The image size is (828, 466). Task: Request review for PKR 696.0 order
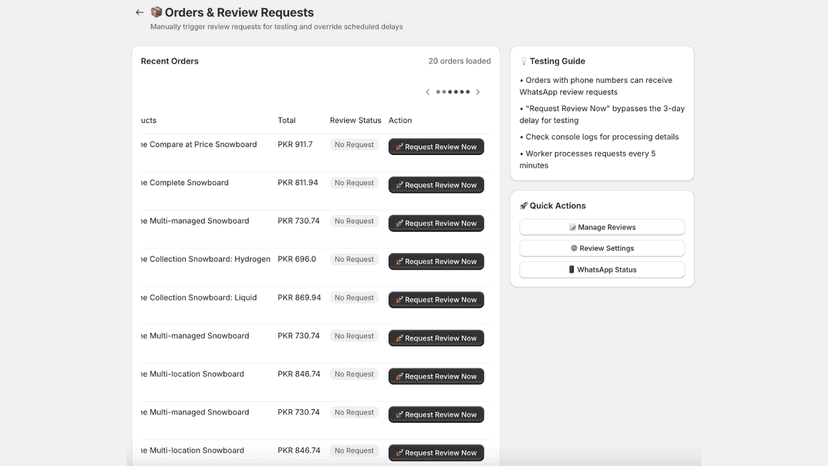[x=436, y=262]
